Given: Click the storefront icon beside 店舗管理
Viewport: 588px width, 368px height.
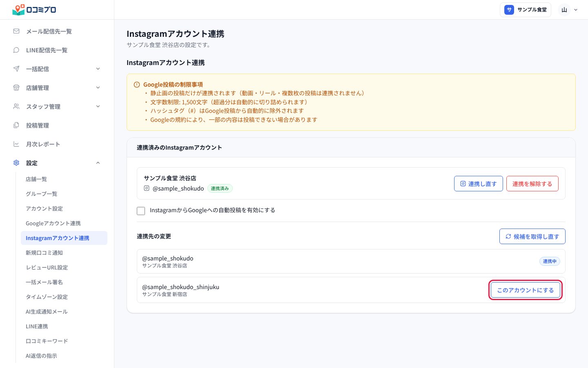Looking at the screenshot, I should coord(16,88).
